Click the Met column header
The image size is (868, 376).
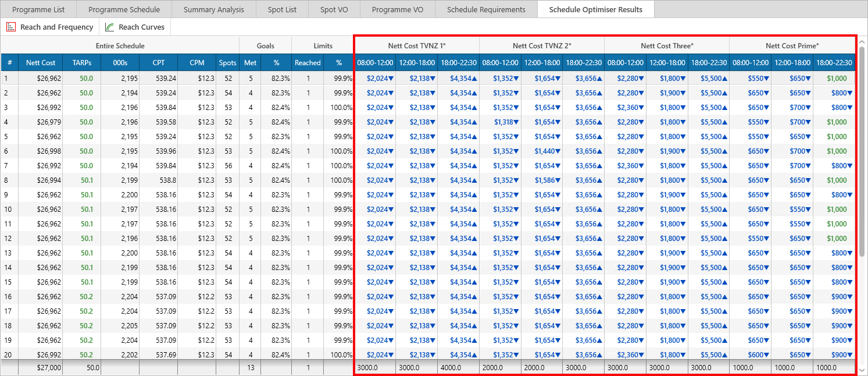[x=250, y=63]
